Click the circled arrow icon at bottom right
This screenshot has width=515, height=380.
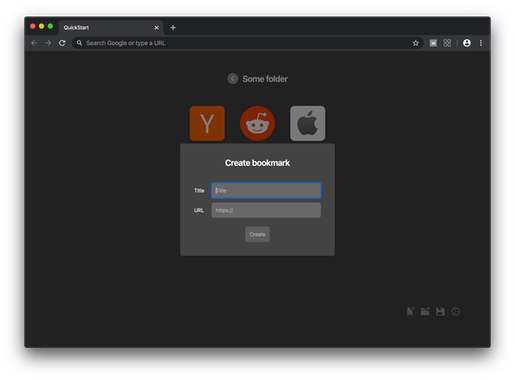pos(455,311)
